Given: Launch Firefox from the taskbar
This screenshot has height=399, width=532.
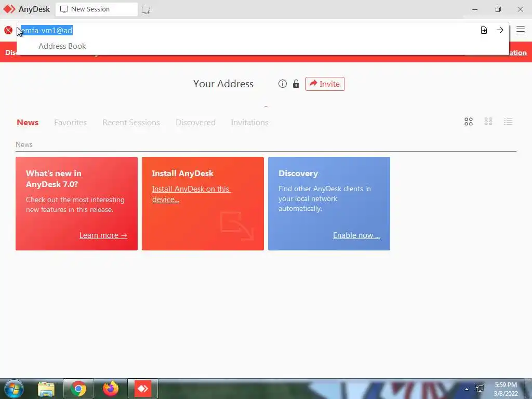Looking at the screenshot, I should [x=111, y=389].
